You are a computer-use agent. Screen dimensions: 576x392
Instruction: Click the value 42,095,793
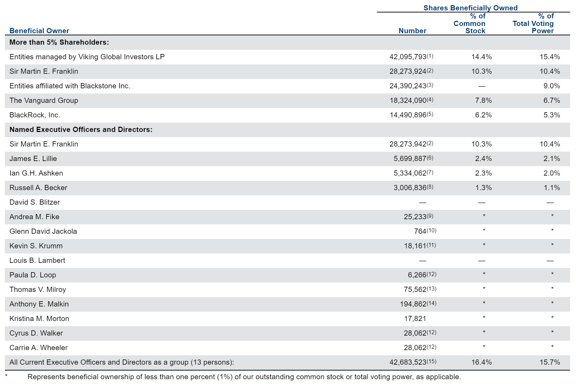click(x=408, y=57)
